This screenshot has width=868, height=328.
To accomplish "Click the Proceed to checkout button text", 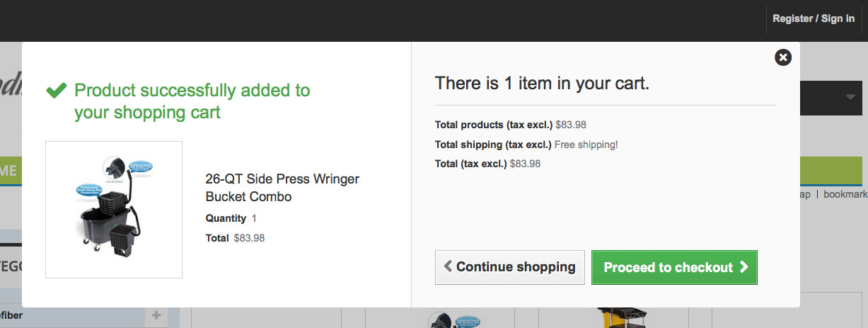I will point(667,267).
